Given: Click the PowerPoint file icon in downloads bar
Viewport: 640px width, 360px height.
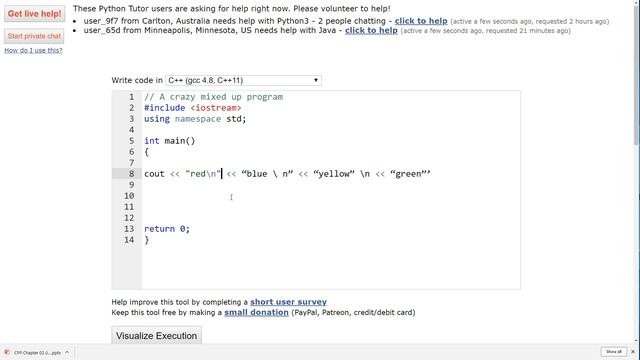Looking at the screenshot, I should click(x=7, y=352).
